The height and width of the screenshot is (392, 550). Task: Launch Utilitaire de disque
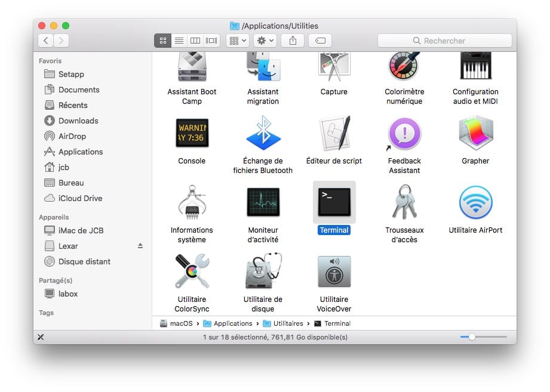(263, 271)
